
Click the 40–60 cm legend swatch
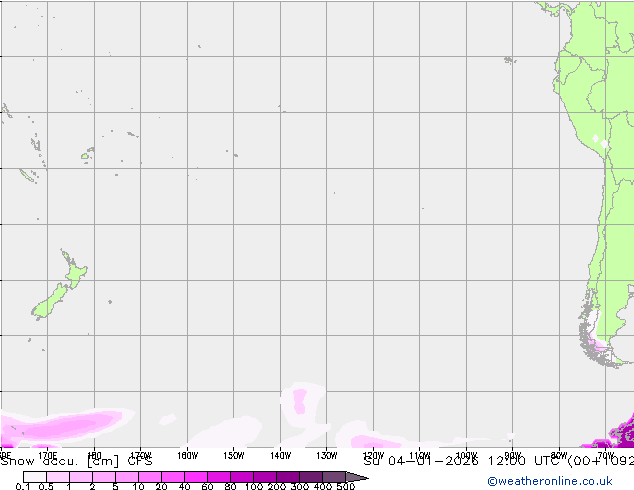pos(196,477)
